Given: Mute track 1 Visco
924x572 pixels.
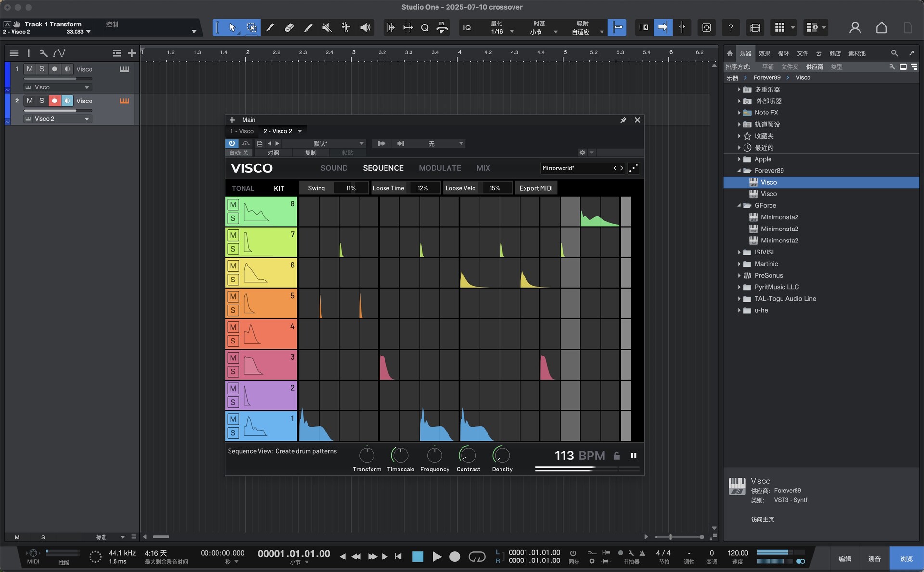Looking at the screenshot, I should (x=30, y=69).
